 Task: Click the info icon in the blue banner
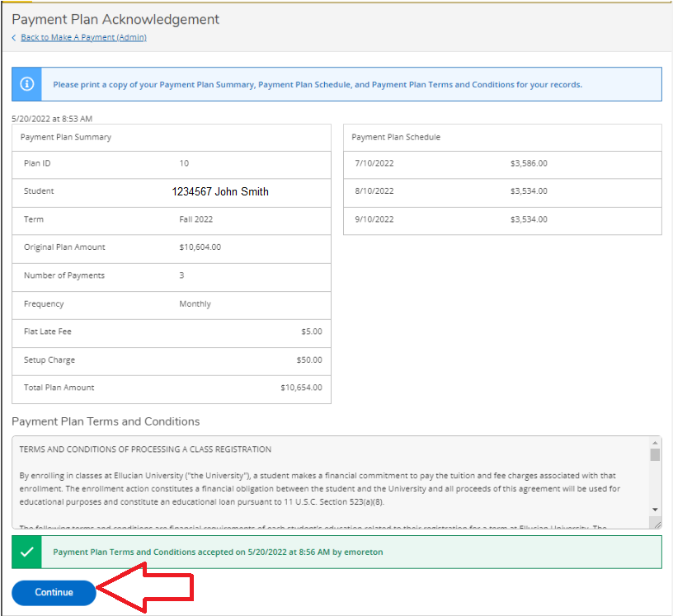pos(26,84)
